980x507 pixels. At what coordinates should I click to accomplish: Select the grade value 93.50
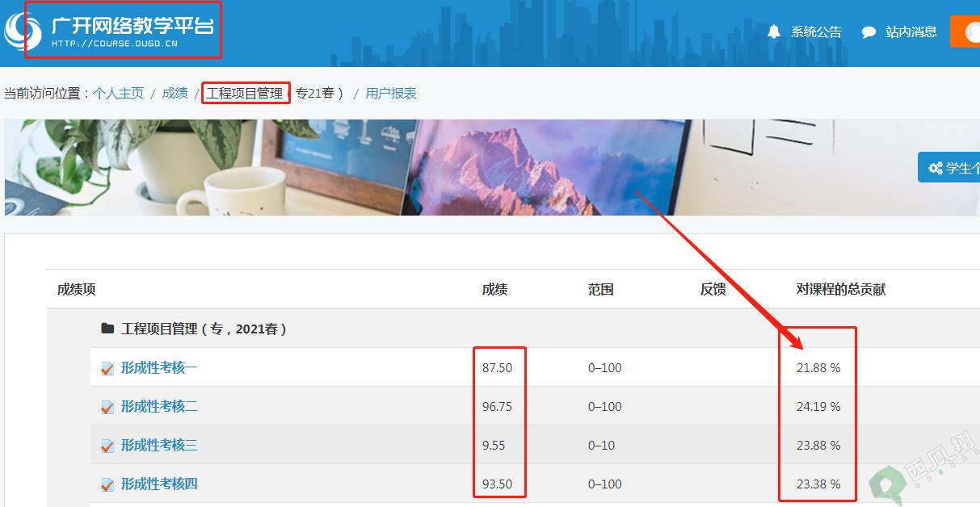point(497,484)
